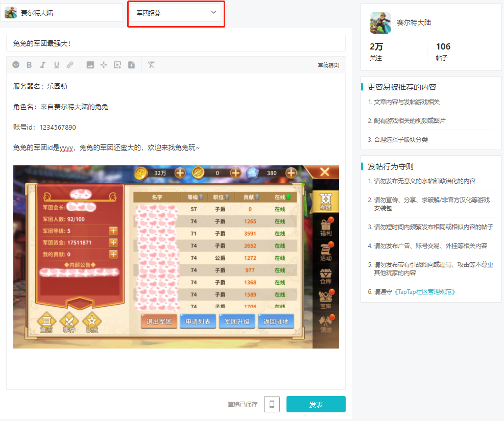Open the 宣言 icon in guild panel
Image resolution: width=504 pixels, height=421 pixels.
click(46, 322)
